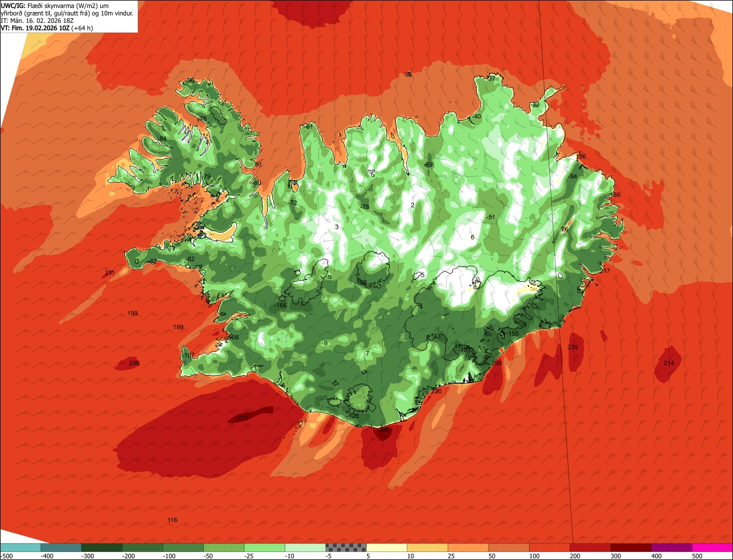Click the legend swatch for -400 to -300

(x=61, y=547)
